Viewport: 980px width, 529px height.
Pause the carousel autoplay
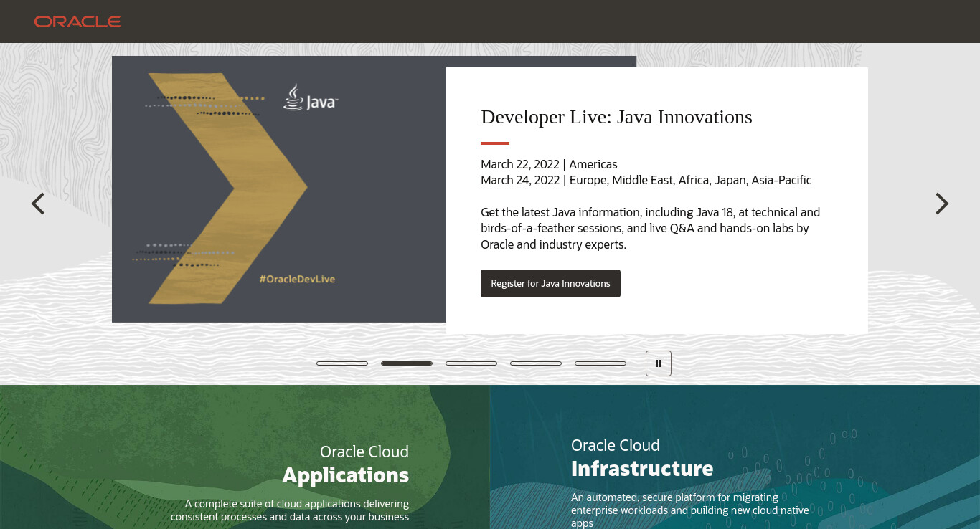659,363
